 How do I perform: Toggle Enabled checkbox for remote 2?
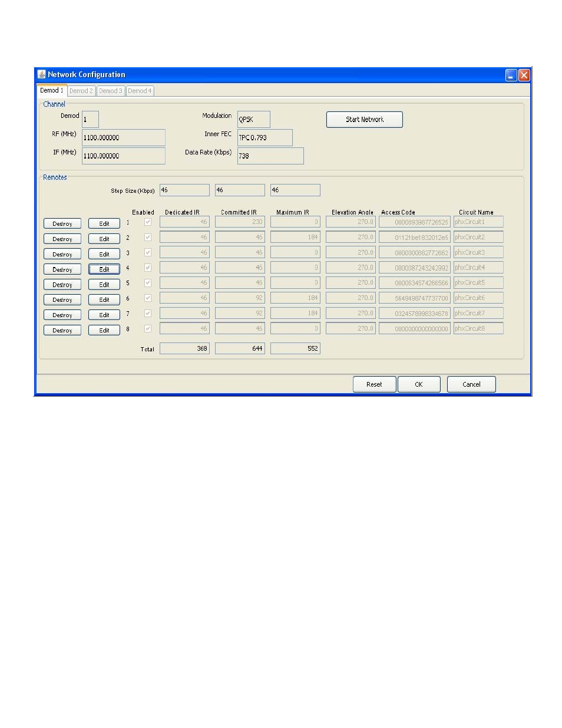(148, 238)
